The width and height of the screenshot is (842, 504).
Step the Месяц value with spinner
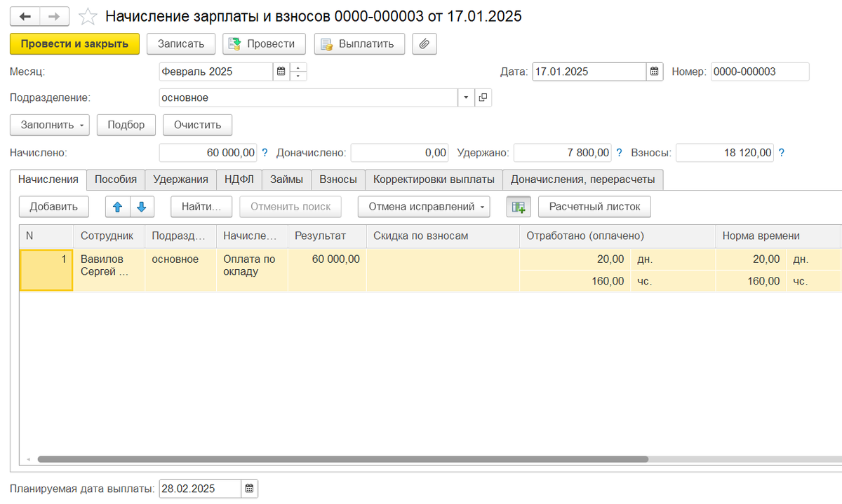[299, 71]
